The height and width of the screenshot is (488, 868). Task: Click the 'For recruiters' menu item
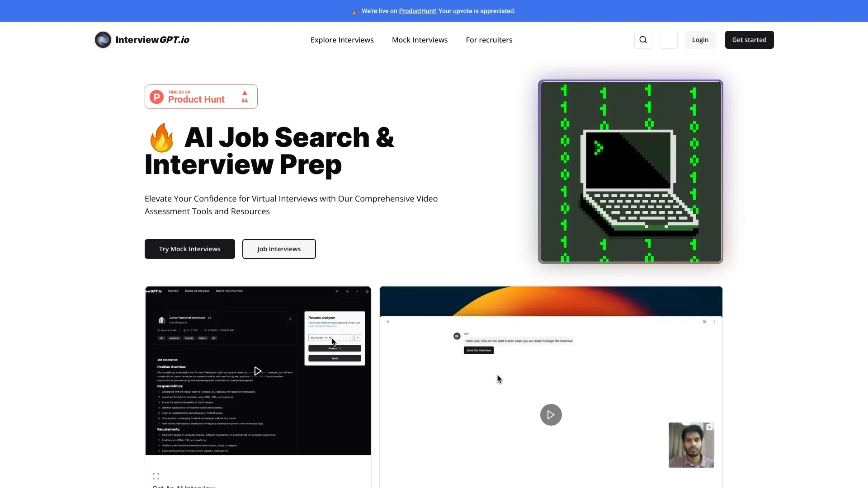489,39
